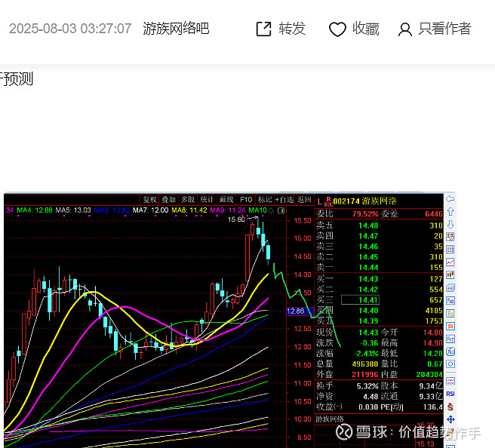
Task: Click the post timestamp 2025-08-03 03:27:07
Action: (x=70, y=29)
